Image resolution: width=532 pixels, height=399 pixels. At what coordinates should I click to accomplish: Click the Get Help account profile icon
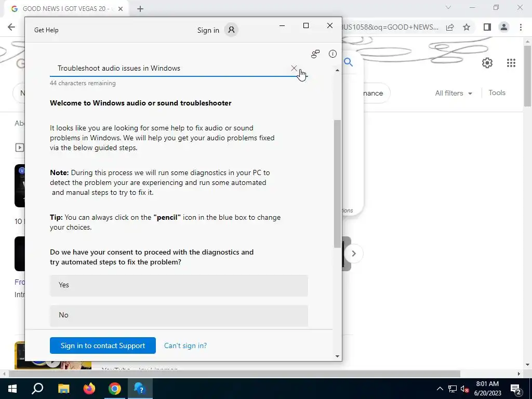point(231,30)
